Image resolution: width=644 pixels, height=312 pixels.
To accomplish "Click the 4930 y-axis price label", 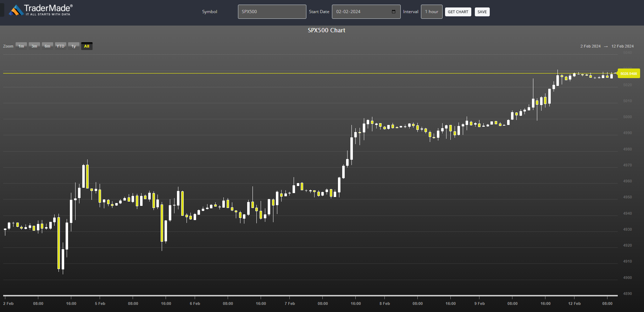I will [x=628, y=229].
